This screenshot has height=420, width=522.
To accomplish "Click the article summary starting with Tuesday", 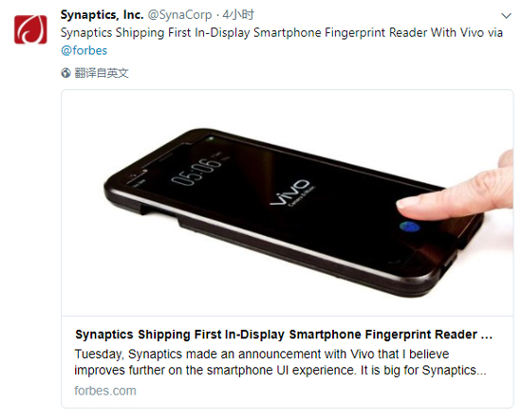I will tap(280, 362).
